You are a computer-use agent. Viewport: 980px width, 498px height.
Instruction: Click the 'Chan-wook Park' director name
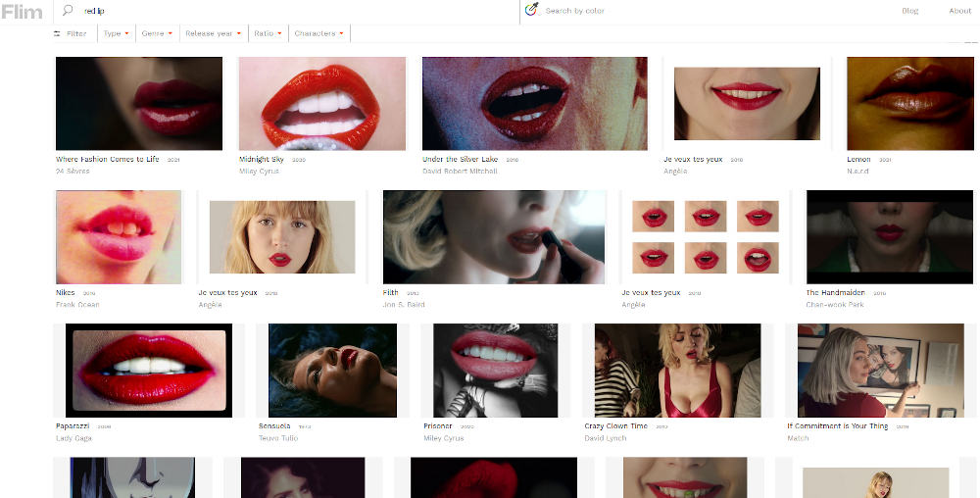(835, 305)
